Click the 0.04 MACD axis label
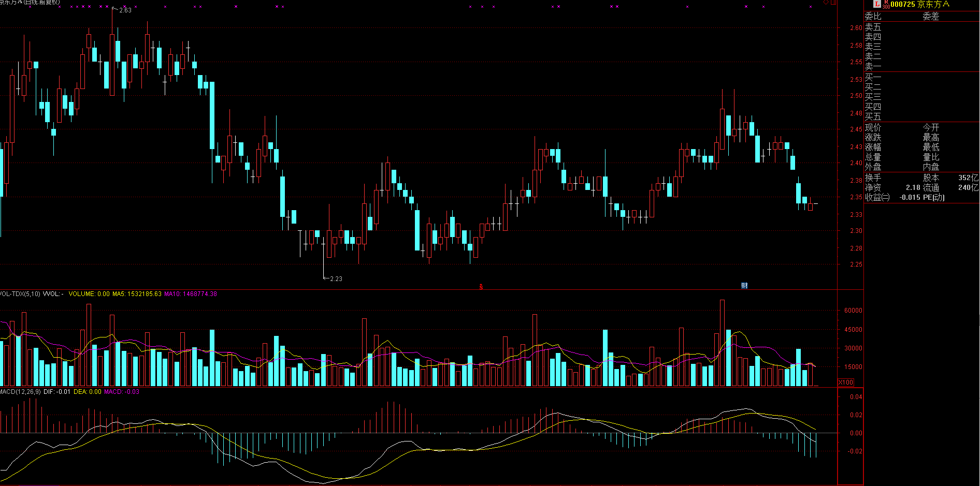980x486 pixels. coord(856,397)
